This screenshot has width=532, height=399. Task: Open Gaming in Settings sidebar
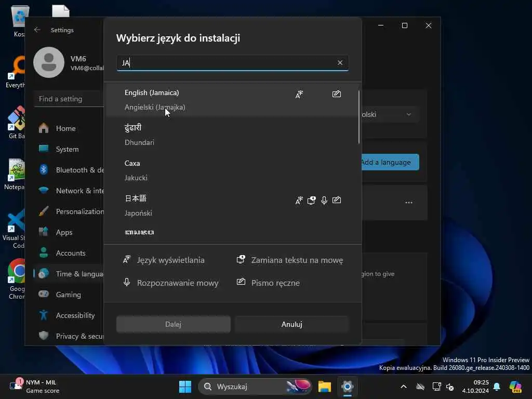[70, 295]
